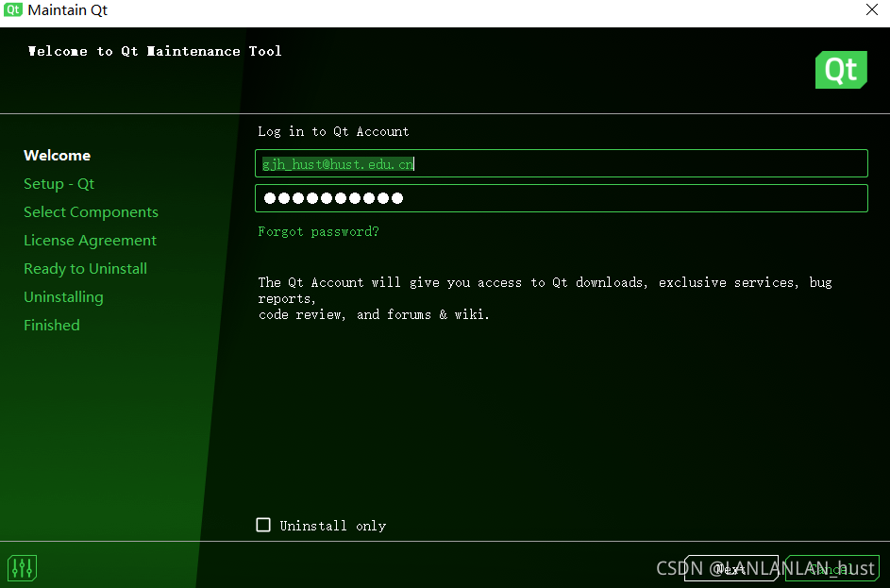
Task: Click the email address input field
Action: pos(562,163)
